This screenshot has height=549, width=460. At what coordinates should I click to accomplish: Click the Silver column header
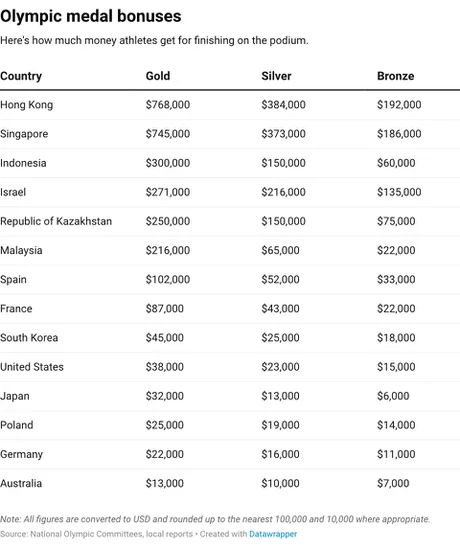tap(276, 76)
